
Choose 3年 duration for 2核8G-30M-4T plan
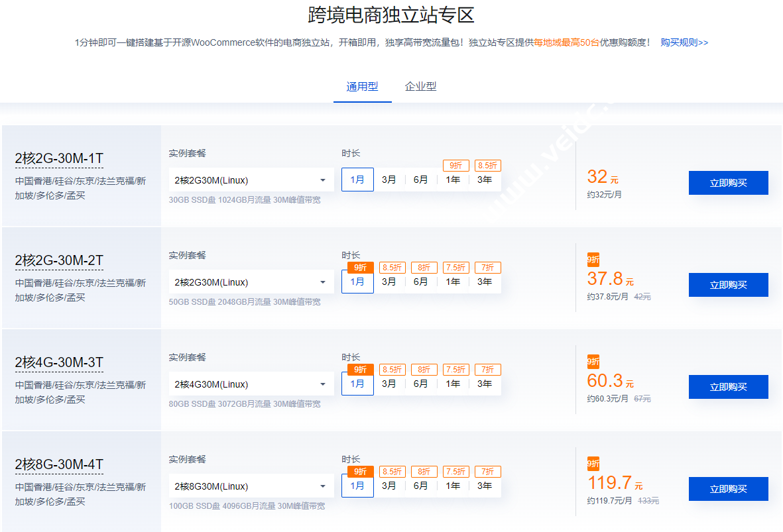[485, 486]
